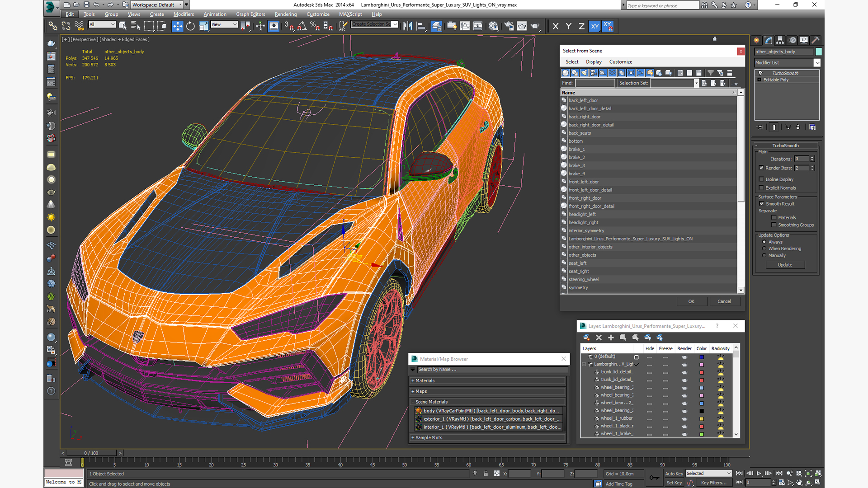Click Create New Layer in Layer dialog
Image resolution: width=868 pixels, height=488 pixels.
tap(586, 338)
